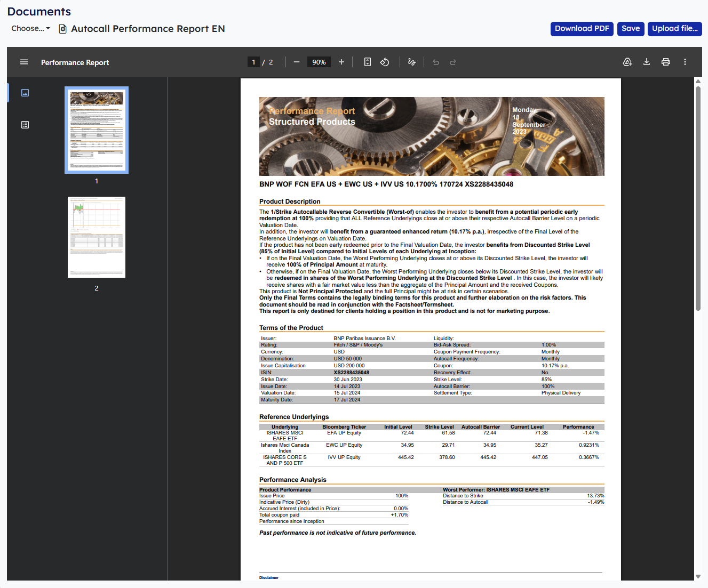The image size is (708, 588).
Task: Print the Performance Report
Action: click(x=666, y=62)
